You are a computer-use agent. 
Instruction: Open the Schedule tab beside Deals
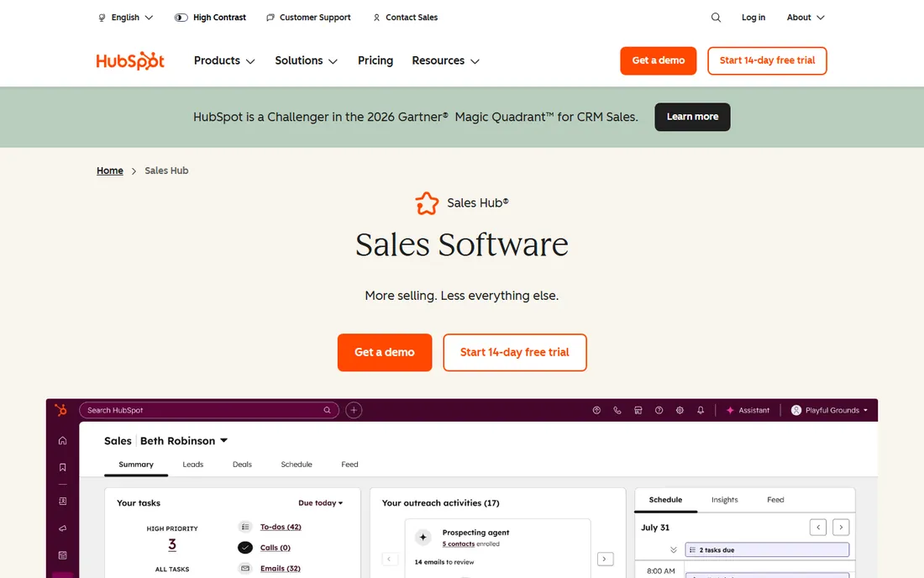point(297,465)
